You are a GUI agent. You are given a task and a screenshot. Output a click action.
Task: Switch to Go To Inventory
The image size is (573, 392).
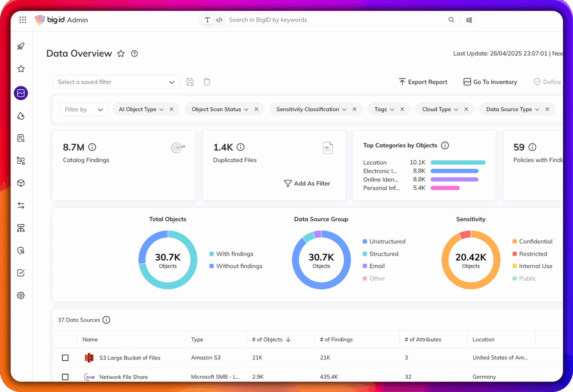(490, 82)
